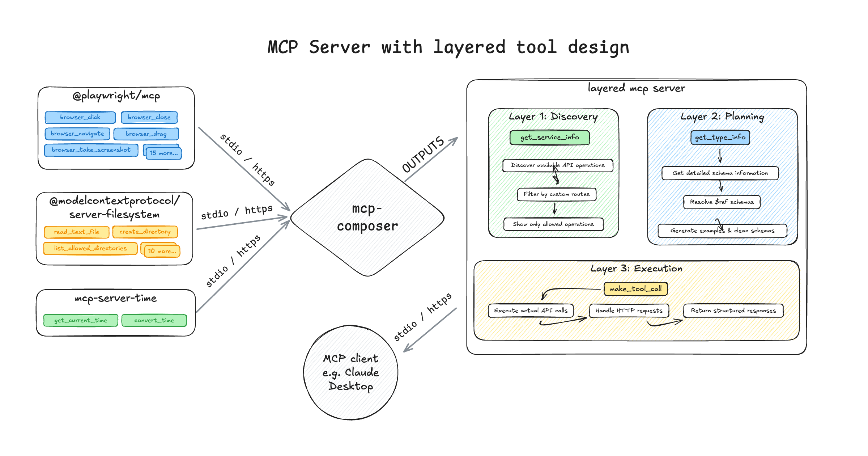868x456 pixels.
Task: Switch to the Layer 1: Discovery section
Action: coord(553,117)
